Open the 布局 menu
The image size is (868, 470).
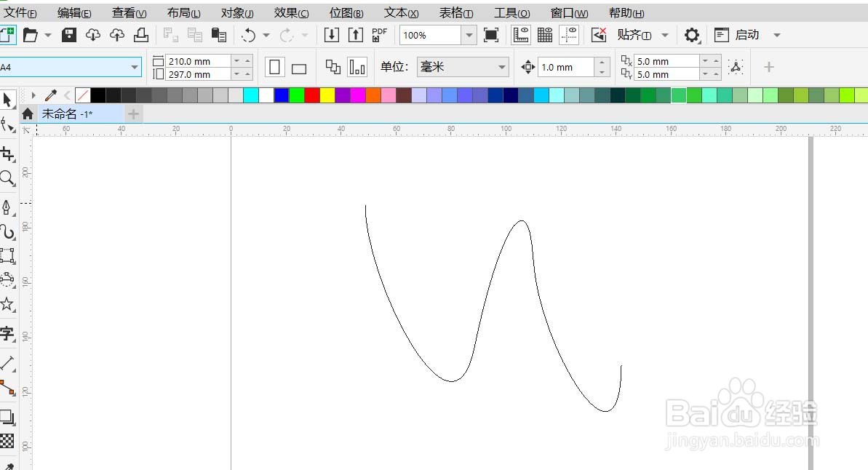[x=183, y=13]
